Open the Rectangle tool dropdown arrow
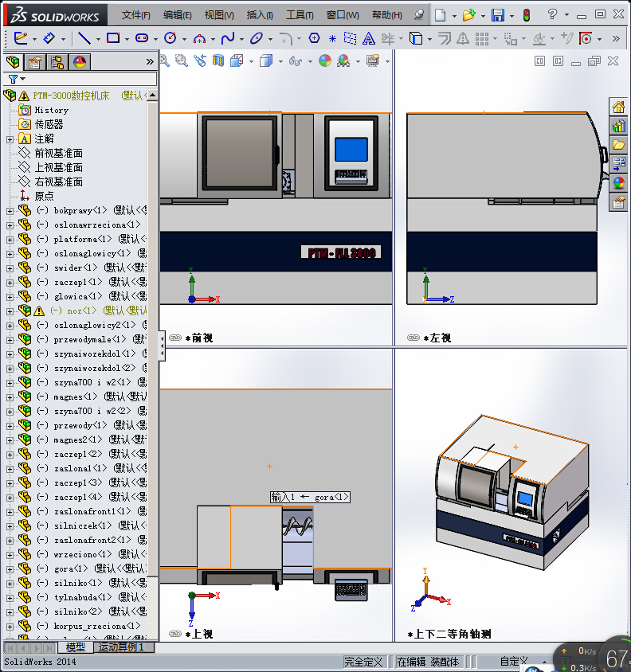 (127, 40)
